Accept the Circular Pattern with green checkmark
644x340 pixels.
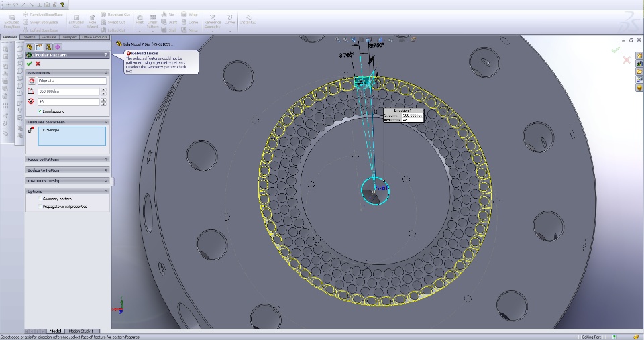pyautogui.click(x=29, y=64)
